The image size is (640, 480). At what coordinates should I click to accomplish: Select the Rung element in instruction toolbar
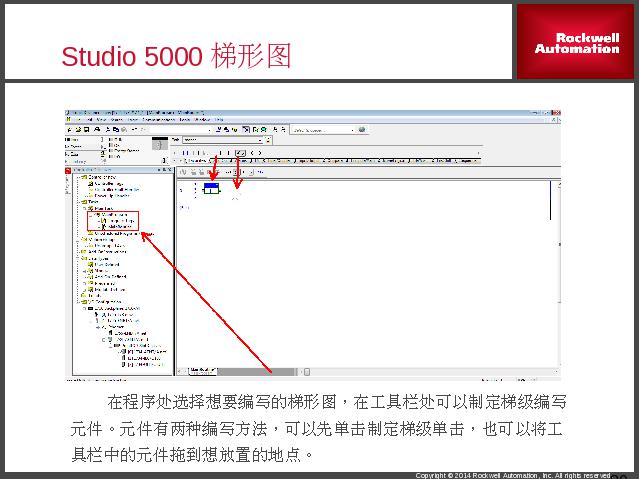coord(186,153)
